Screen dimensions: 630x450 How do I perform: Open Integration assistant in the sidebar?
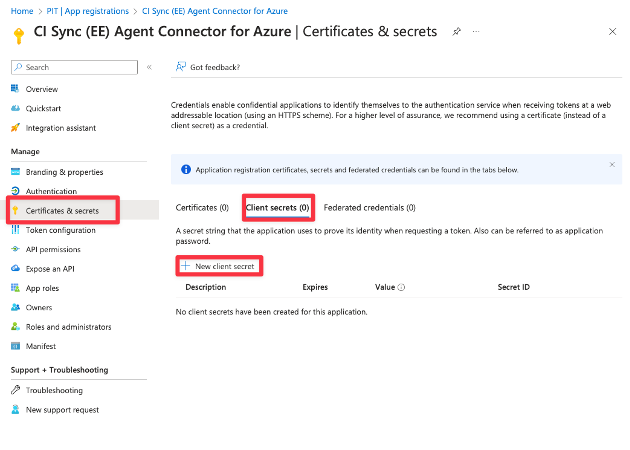pos(61,128)
